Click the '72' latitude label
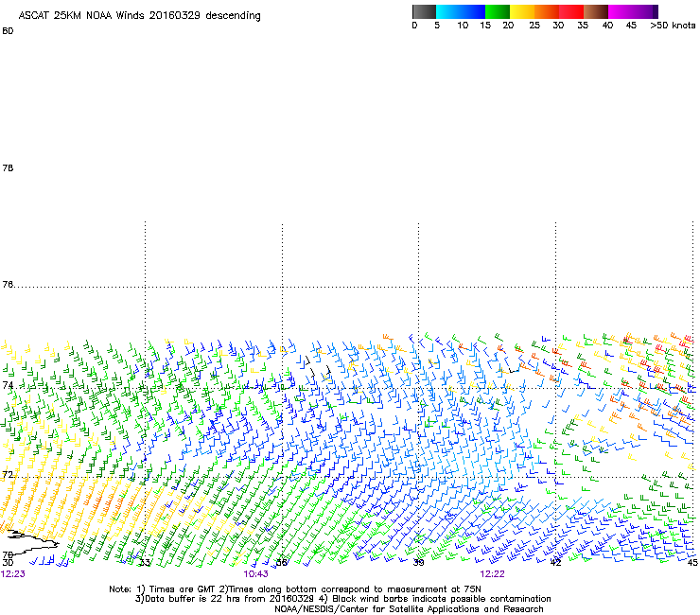This screenshot has height=615, width=700. click(x=8, y=474)
